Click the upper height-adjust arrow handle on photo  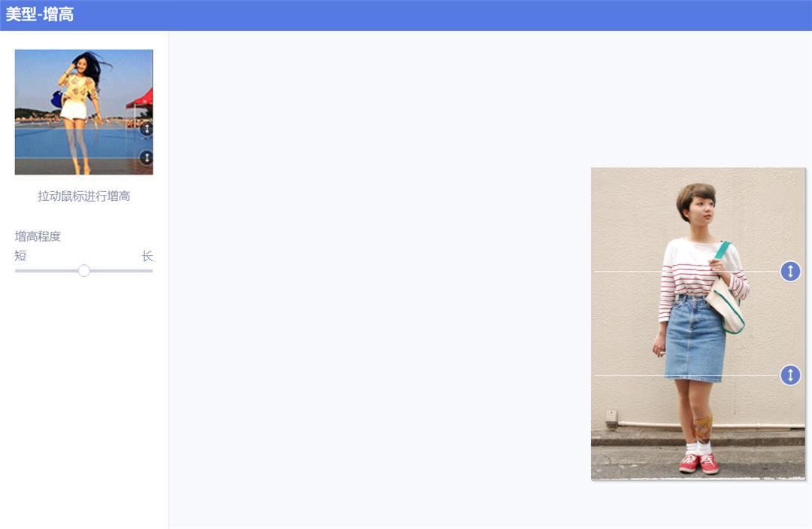coord(790,271)
